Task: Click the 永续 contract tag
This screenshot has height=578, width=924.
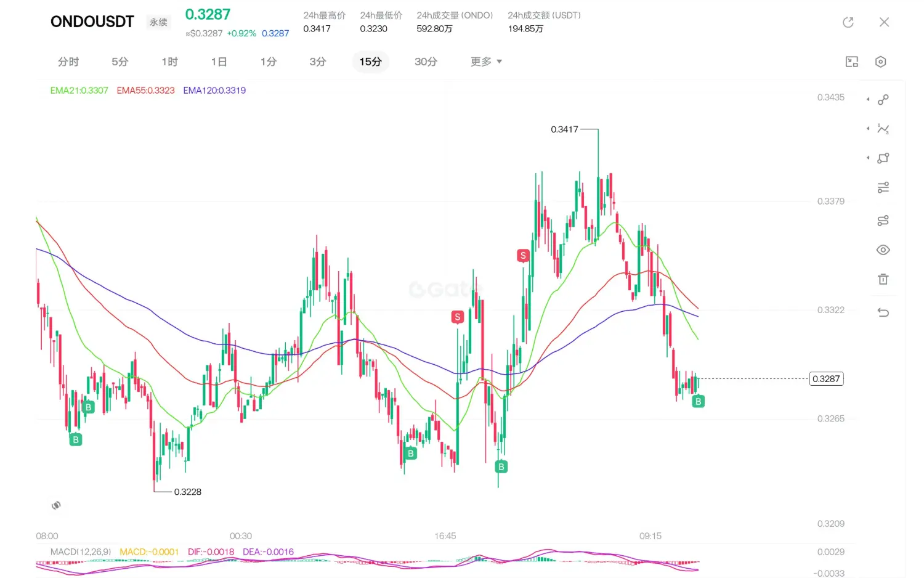Action: (x=158, y=22)
